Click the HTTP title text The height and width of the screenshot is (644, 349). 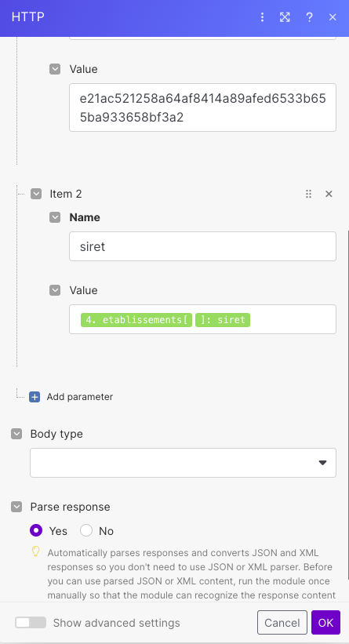coord(28,16)
